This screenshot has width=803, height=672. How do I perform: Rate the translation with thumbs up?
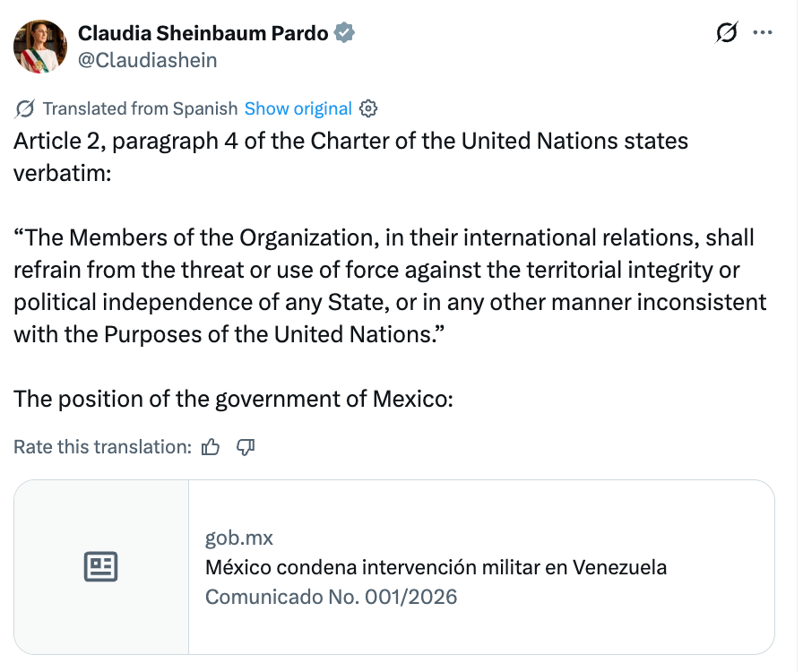[x=211, y=446]
